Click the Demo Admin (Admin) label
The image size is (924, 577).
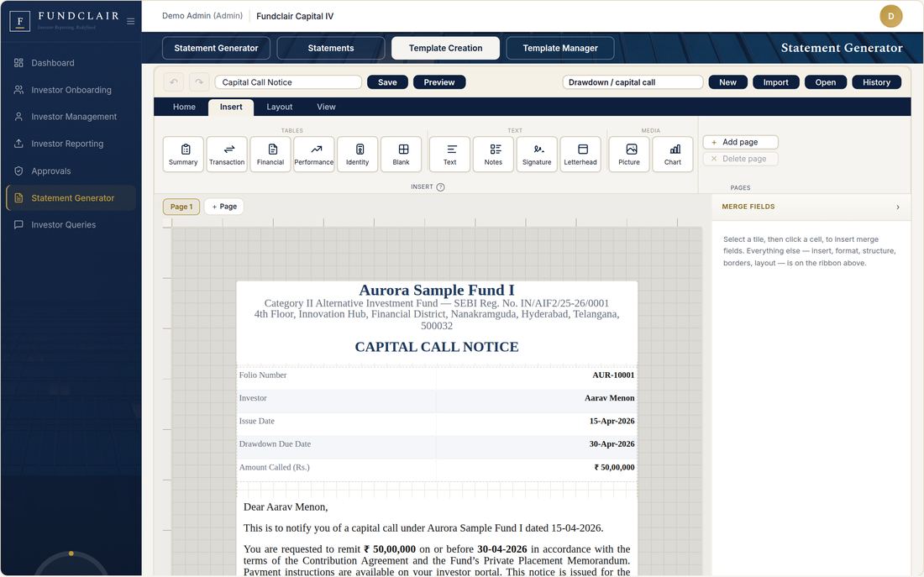point(202,16)
